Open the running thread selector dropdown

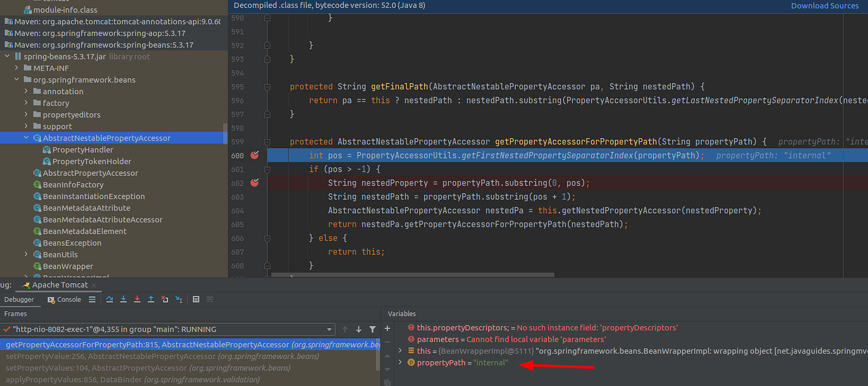[330, 329]
